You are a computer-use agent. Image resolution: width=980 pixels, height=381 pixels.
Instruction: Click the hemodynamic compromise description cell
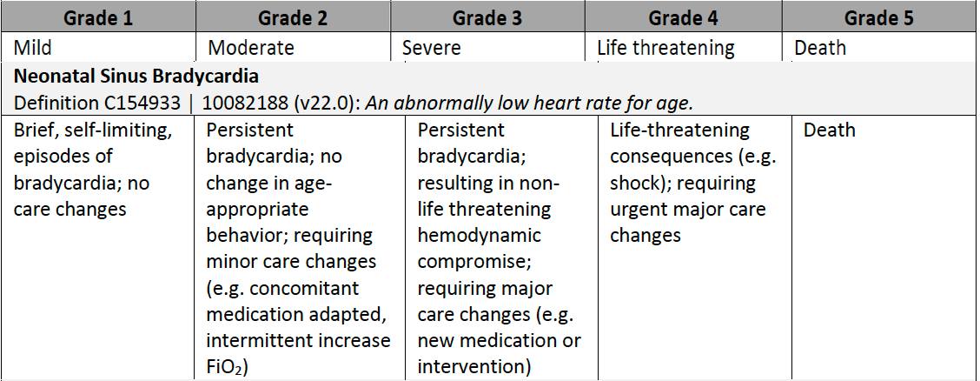pos(491,248)
